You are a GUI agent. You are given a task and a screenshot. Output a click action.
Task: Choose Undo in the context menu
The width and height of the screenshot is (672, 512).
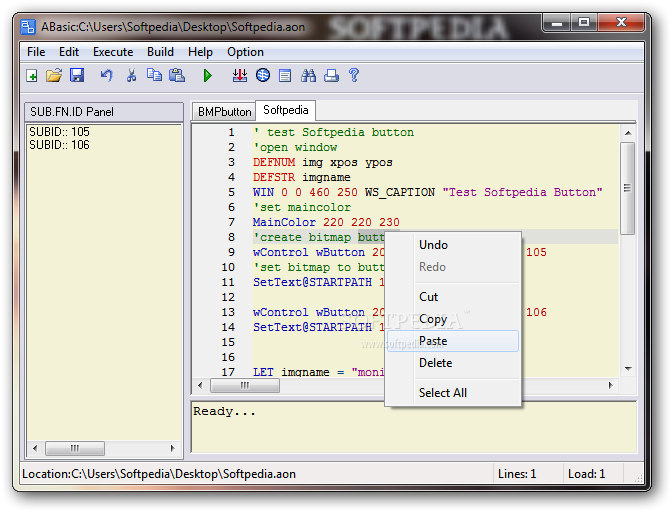(x=453, y=245)
